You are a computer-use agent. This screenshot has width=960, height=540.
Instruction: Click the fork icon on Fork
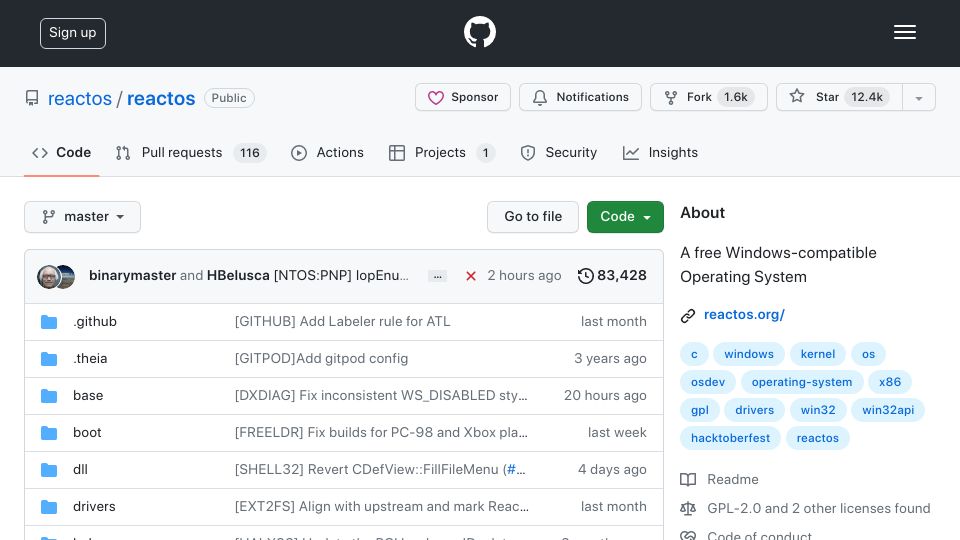[x=670, y=97]
